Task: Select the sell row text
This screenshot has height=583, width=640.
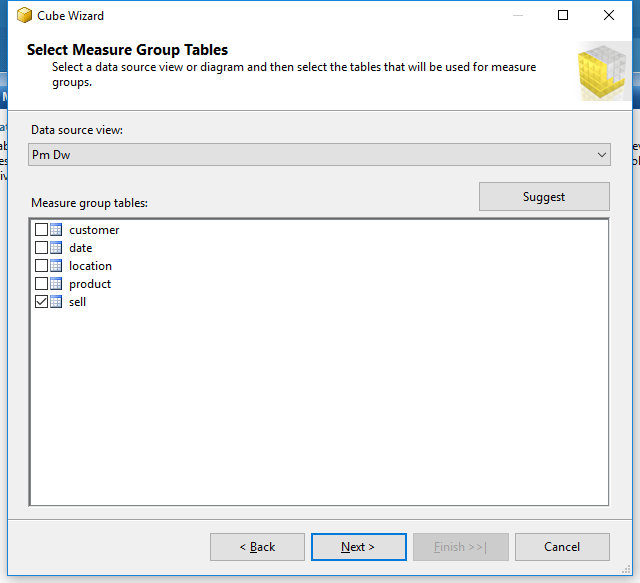Action: coord(78,302)
